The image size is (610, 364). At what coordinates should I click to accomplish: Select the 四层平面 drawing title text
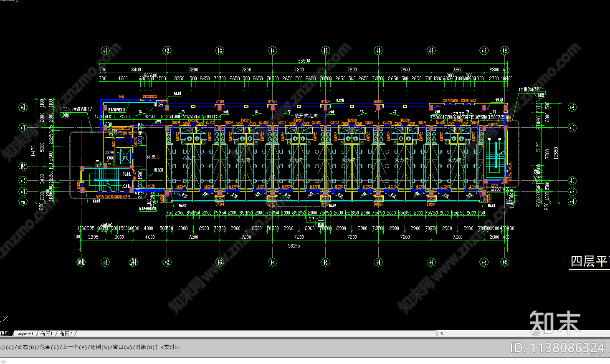[x=590, y=262]
